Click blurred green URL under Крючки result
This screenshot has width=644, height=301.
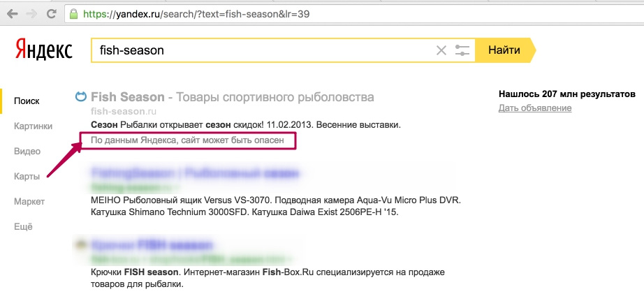(191, 259)
